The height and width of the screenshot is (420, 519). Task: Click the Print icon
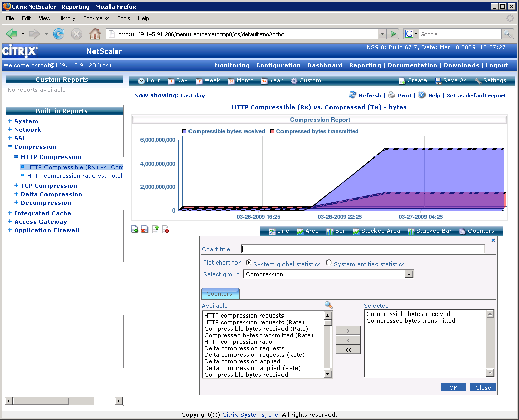coord(392,95)
